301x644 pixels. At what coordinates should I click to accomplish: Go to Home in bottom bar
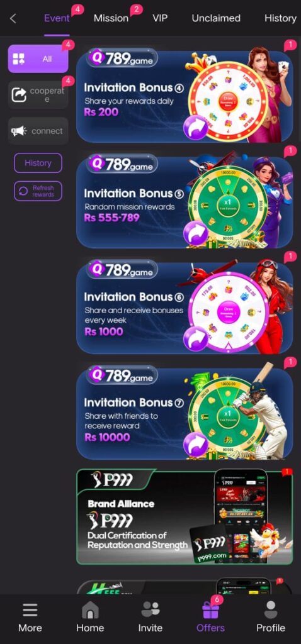90,610
